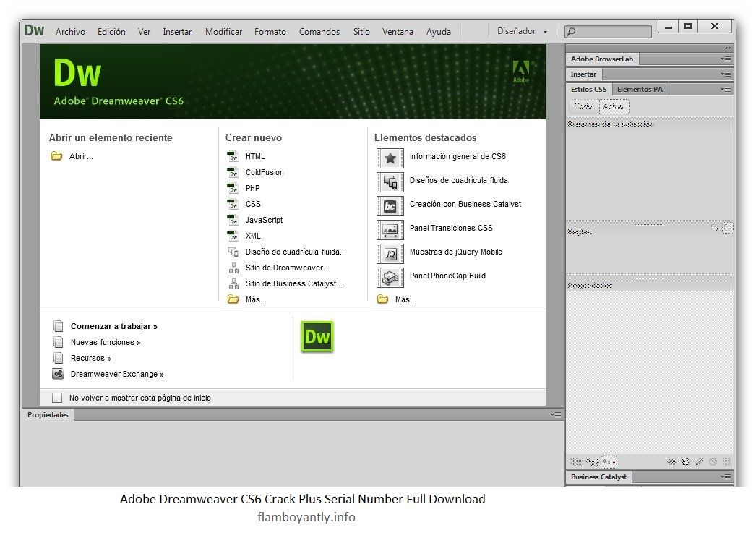Click the Más folder icon under Crear nuevo
This screenshot has width=756, height=538.
[x=233, y=299]
